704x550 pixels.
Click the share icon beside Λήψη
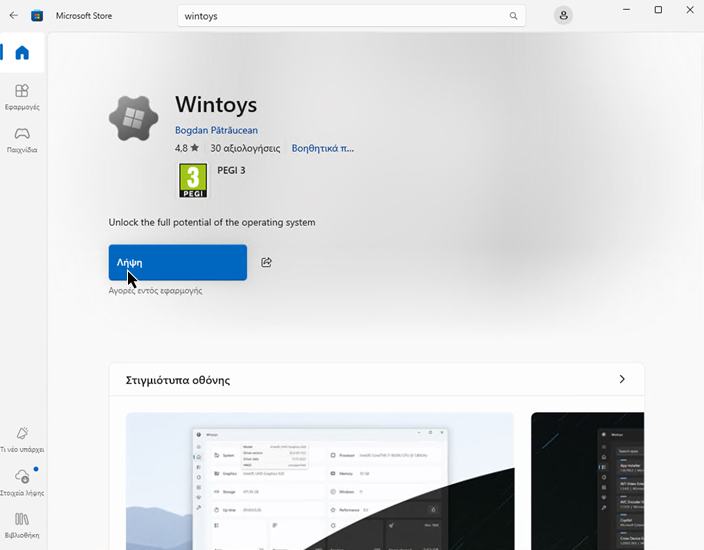[x=266, y=263]
